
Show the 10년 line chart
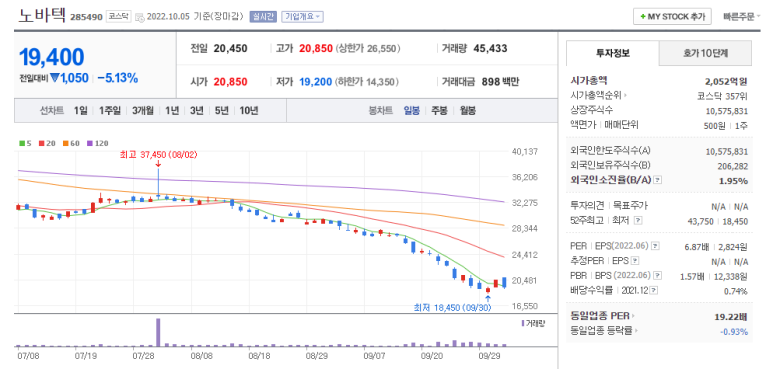(248, 110)
